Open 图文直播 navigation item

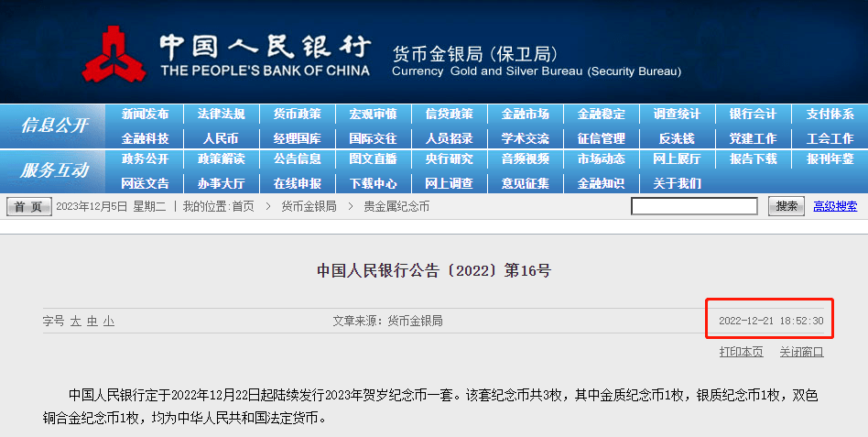click(373, 159)
